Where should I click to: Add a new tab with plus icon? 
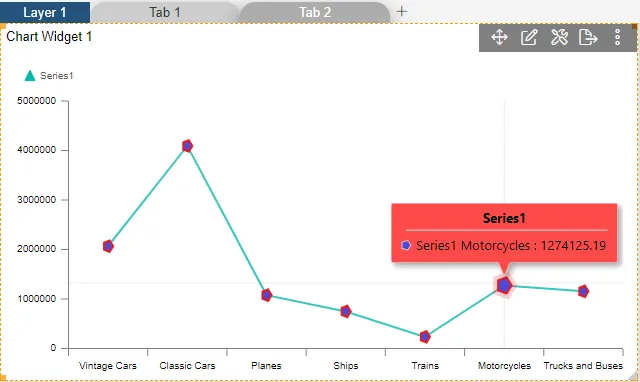tap(402, 11)
